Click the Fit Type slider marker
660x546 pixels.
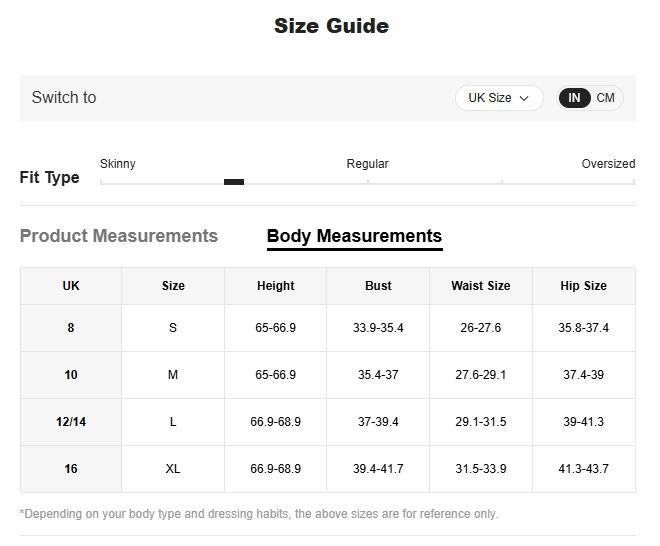pyautogui.click(x=234, y=182)
